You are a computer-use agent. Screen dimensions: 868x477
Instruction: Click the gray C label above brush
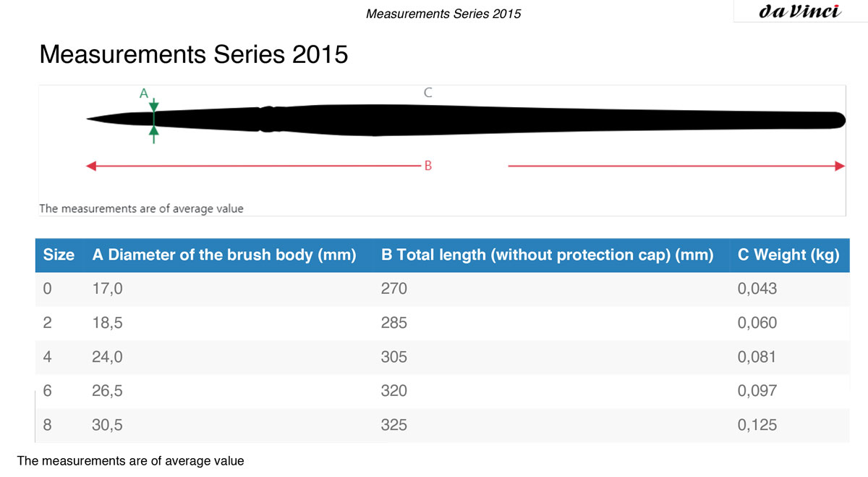(427, 93)
